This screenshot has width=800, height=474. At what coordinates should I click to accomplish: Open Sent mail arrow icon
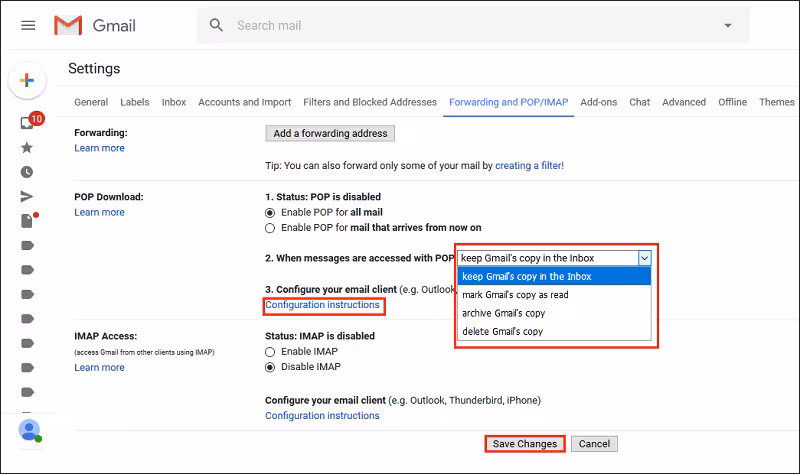[27, 197]
